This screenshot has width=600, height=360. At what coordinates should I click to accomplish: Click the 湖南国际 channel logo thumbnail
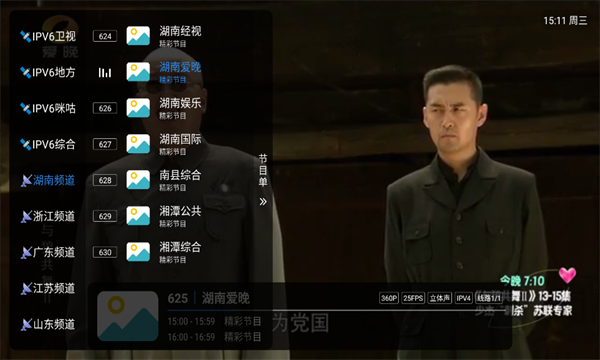138,144
